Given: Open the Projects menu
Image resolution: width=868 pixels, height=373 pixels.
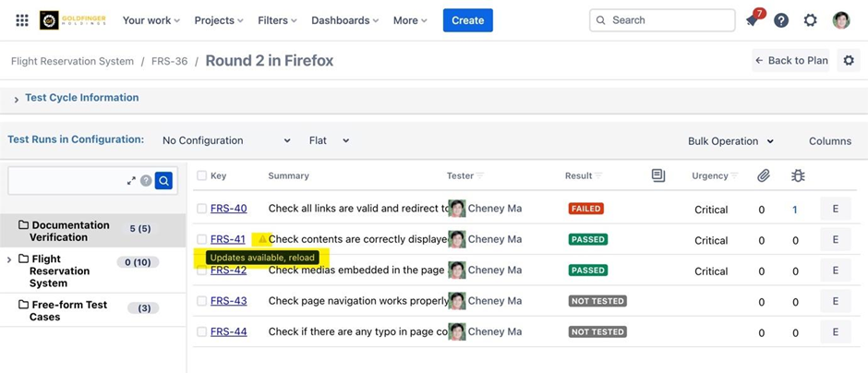Looking at the screenshot, I should [218, 20].
